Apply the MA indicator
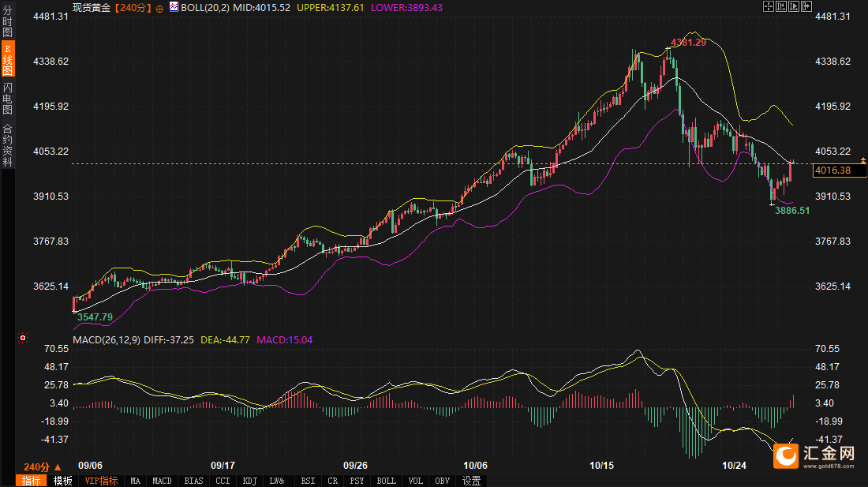868x487 pixels. coord(136,481)
